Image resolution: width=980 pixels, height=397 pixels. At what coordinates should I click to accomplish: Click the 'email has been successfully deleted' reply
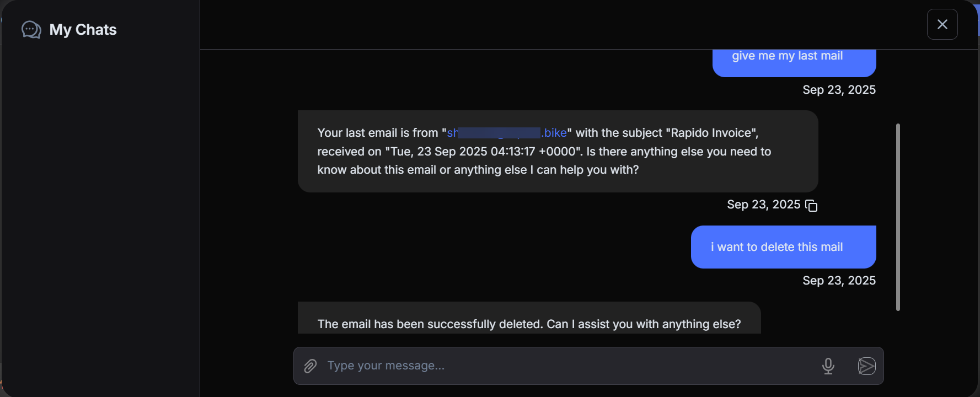click(529, 324)
